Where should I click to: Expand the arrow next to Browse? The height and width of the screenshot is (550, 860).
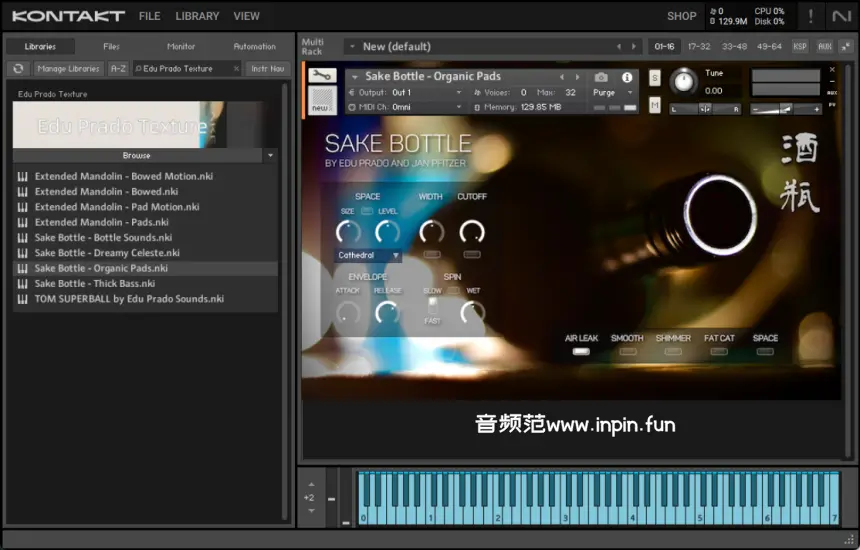click(x=270, y=156)
